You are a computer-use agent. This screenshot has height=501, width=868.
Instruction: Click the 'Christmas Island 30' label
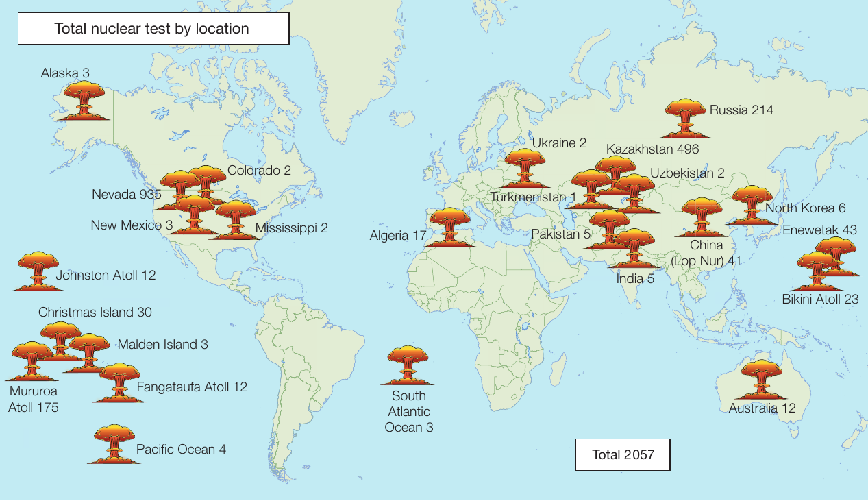pyautogui.click(x=95, y=313)
